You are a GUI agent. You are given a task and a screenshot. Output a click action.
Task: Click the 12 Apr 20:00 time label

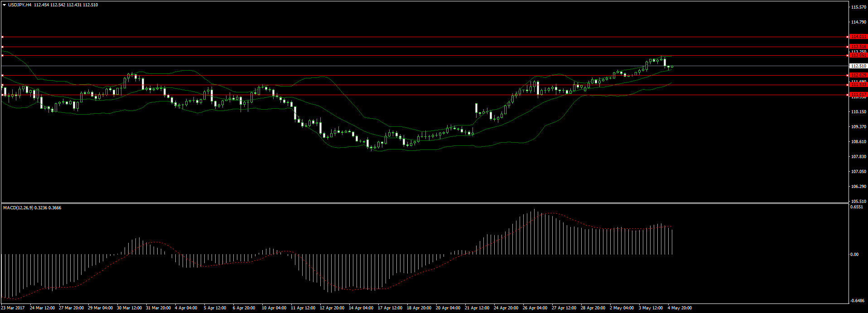click(332, 308)
